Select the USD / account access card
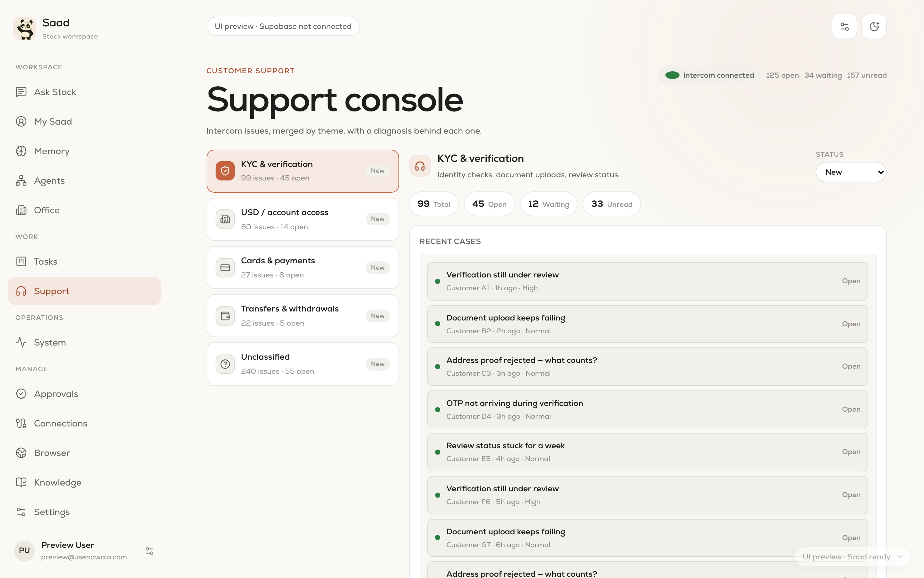This screenshot has height=578, width=924. click(x=303, y=219)
